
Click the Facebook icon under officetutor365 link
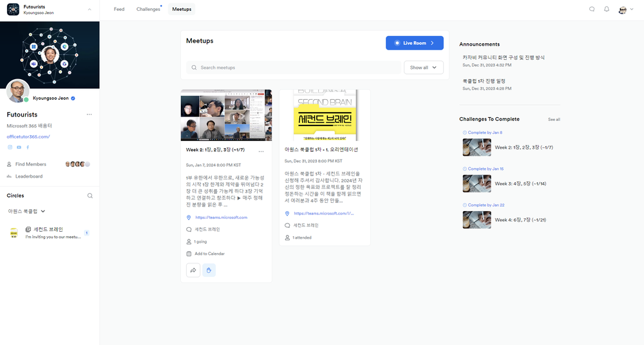28,147
